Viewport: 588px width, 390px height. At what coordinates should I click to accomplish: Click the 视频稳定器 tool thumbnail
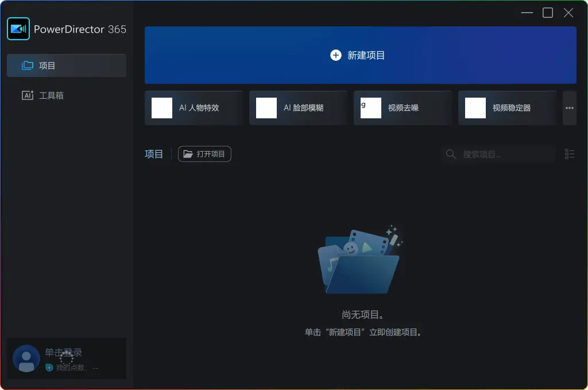click(475, 108)
